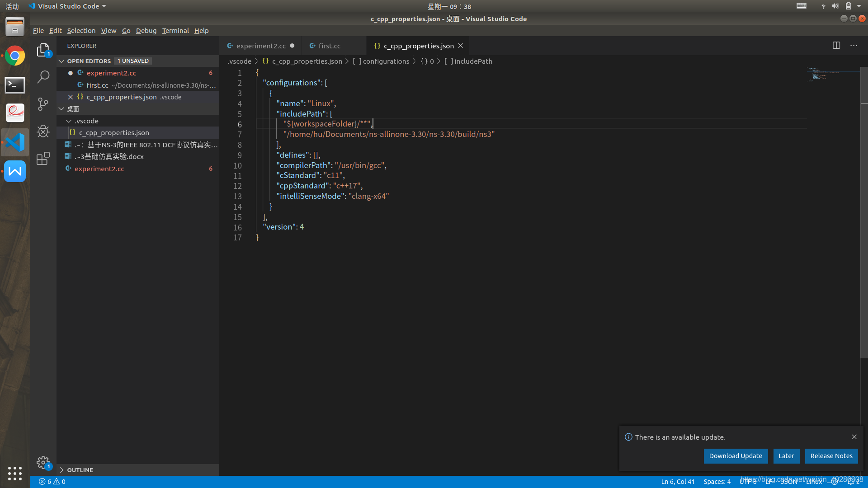Close c_cpp_properties.json from Open Editors list
Screen dimensions: 868x488
pos(71,97)
